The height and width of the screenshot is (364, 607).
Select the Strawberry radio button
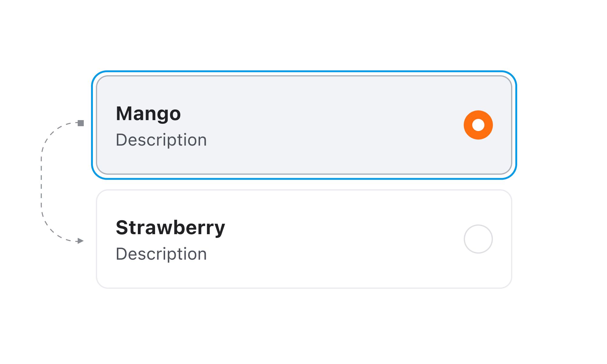[478, 239]
